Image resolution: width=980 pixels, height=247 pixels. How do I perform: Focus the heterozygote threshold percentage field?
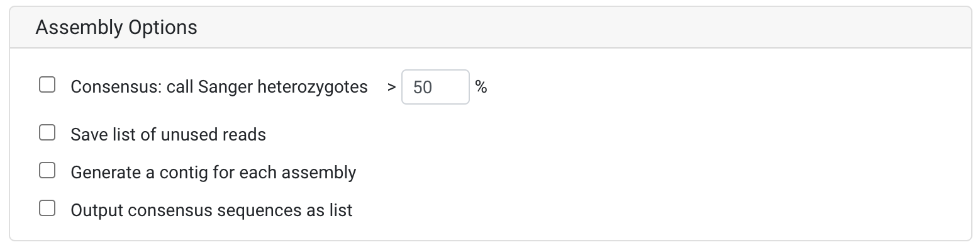point(435,87)
